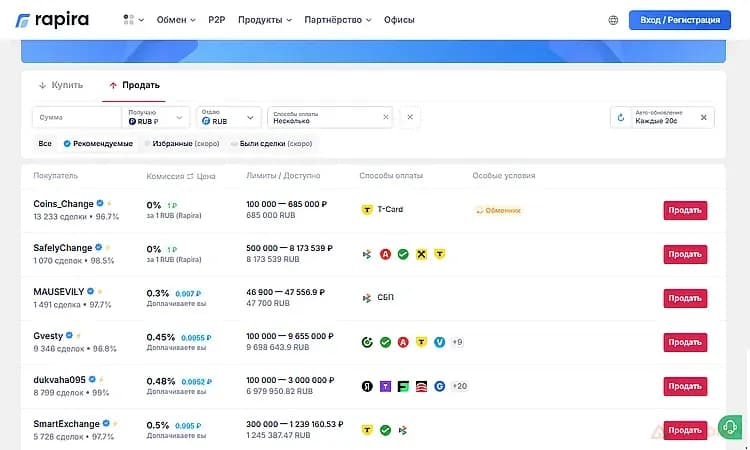The height and width of the screenshot is (450, 750).
Task: Switch to the Продать tab
Action: point(134,85)
